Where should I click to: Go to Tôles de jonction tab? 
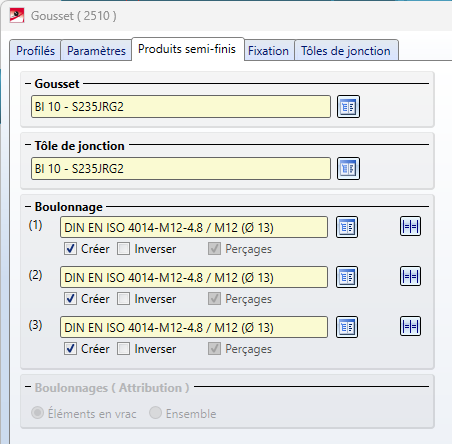click(346, 51)
